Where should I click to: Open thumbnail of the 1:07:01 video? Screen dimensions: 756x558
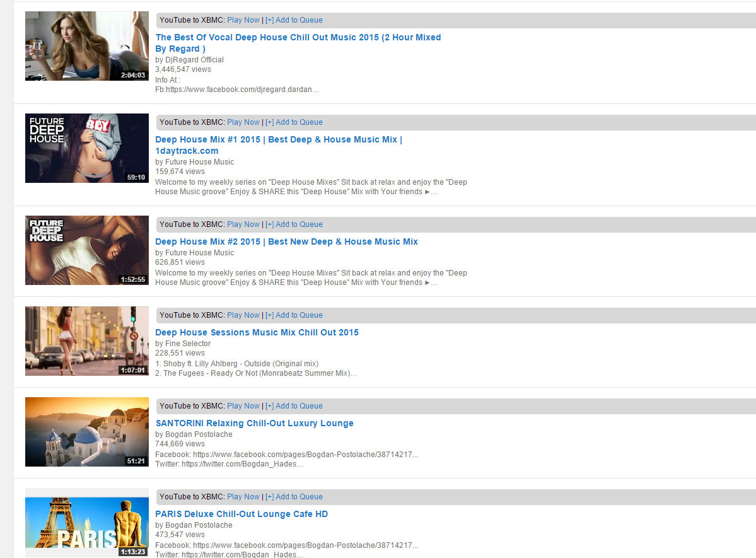pos(87,341)
